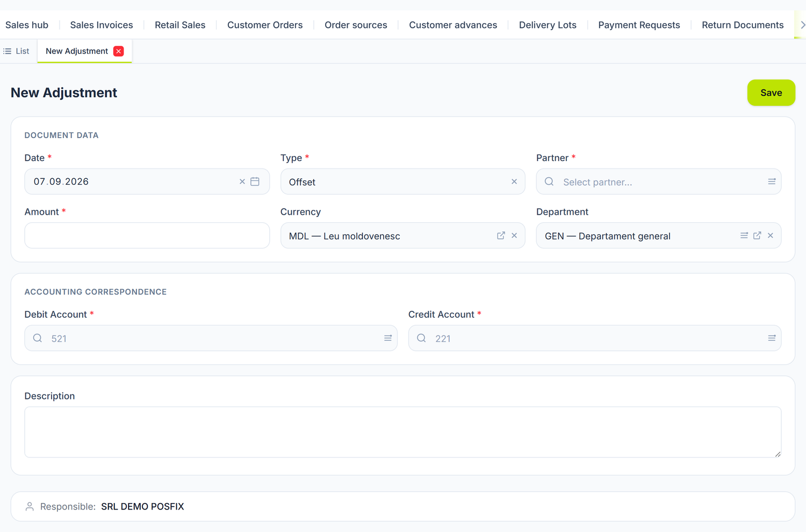
Task: Save the new adjustment
Action: [771, 92]
